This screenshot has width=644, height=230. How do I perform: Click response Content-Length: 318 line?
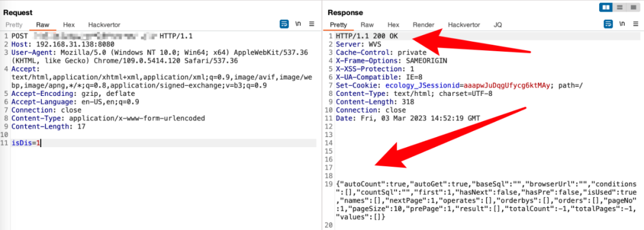click(374, 102)
